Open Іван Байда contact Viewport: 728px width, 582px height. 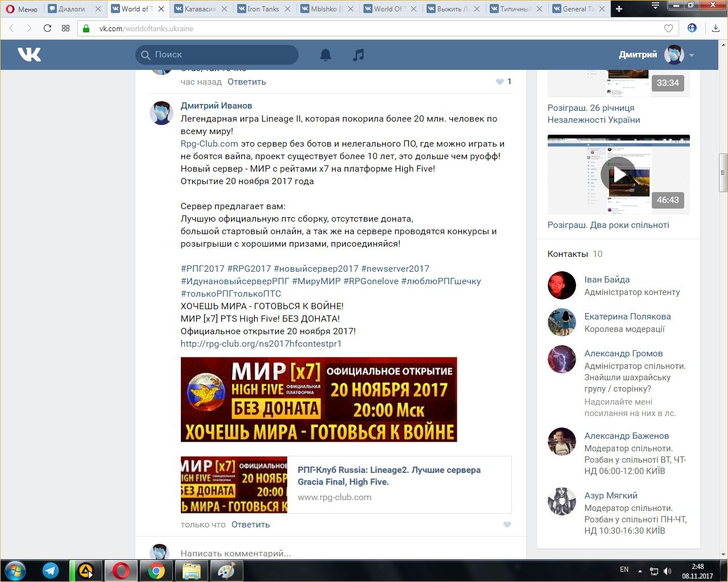tap(607, 280)
